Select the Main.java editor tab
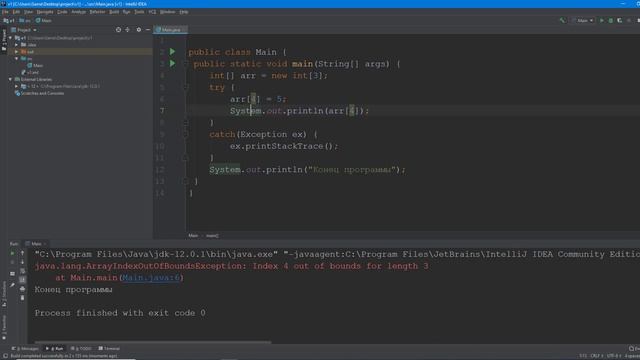 point(170,30)
